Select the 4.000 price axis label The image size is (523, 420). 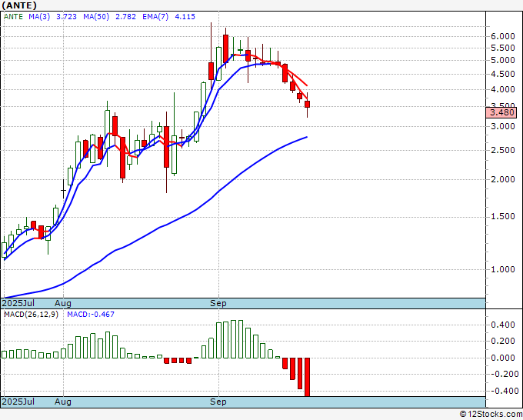pos(503,89)
